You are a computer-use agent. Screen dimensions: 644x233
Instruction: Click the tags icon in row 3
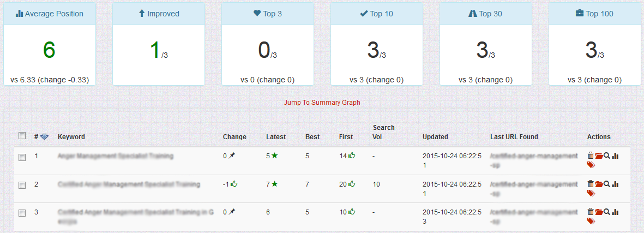point(591,221)
